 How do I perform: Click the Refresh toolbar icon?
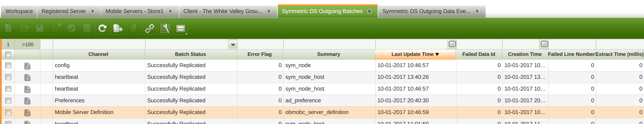102,28
